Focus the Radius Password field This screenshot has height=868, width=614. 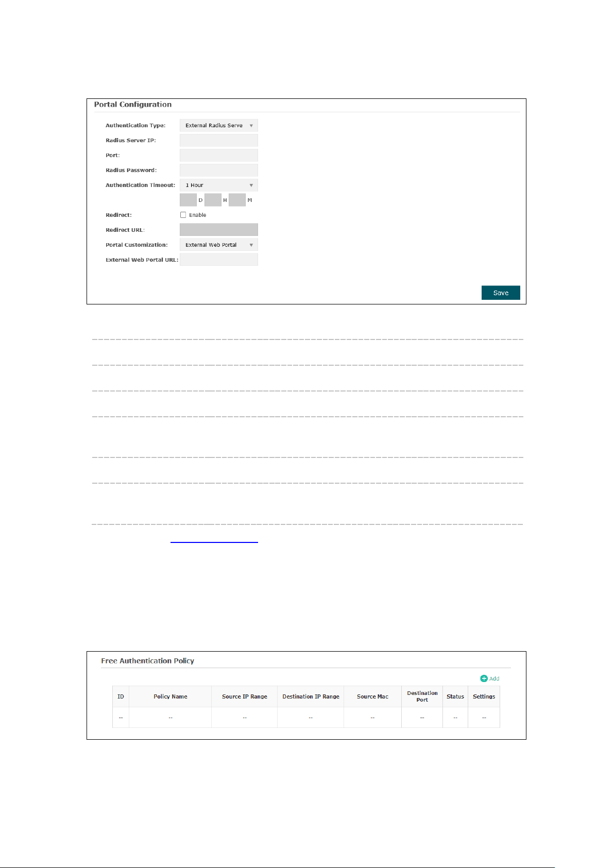[218, 170]
